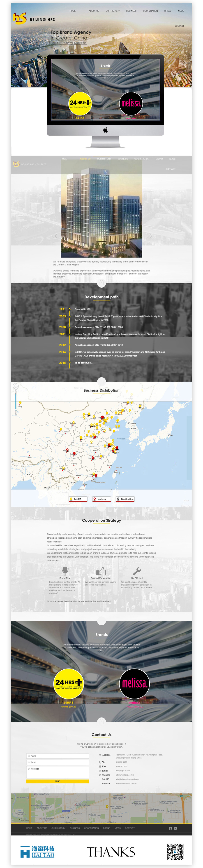
Task: Click the large yellow 24HRS brand circle
Action: tap(69, 684)
